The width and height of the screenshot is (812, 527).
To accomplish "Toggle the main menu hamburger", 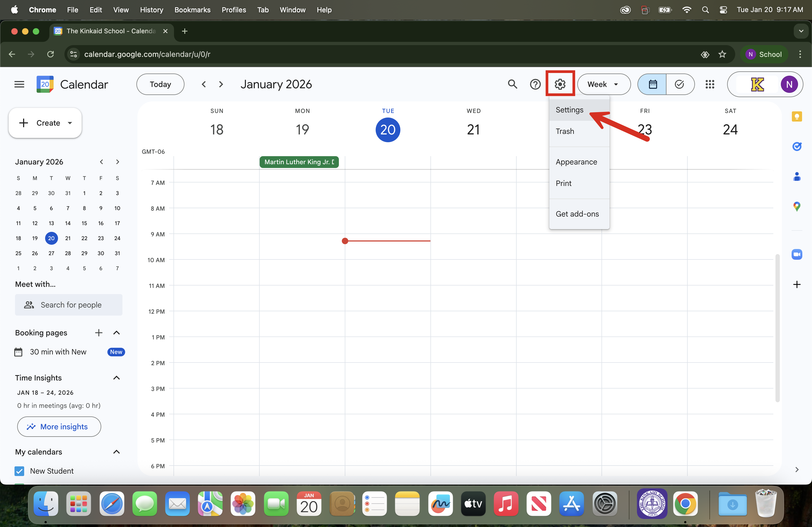I will pos(19,84).
